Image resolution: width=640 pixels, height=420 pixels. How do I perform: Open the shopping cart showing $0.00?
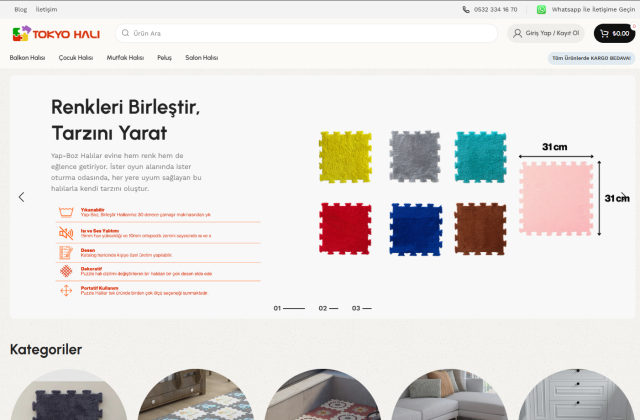coord(614,33)
